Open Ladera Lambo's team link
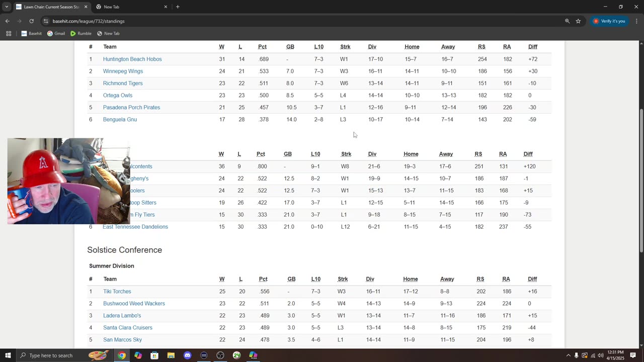This screenshot has height=362, width=644. (122, 316)
